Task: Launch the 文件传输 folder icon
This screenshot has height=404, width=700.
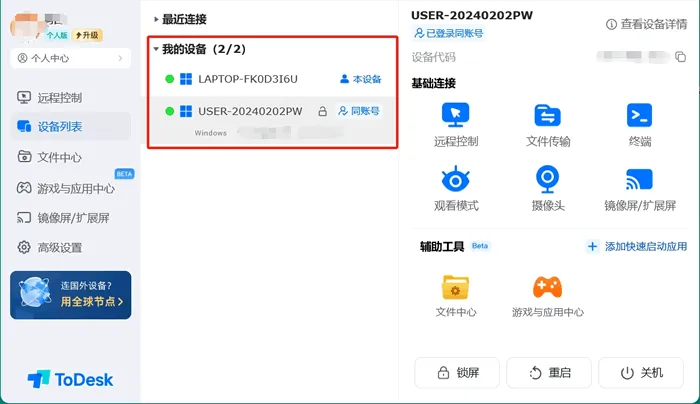Action: click(547, 115)
